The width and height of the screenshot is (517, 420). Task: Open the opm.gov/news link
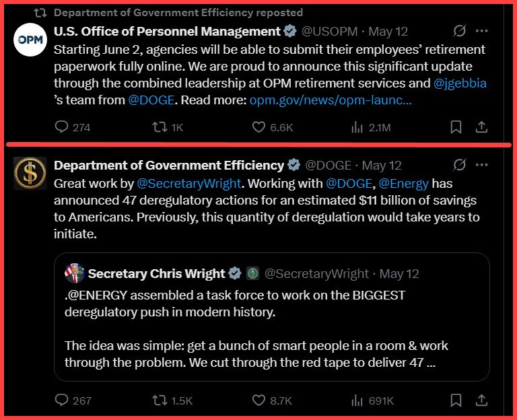click(330, 101)
